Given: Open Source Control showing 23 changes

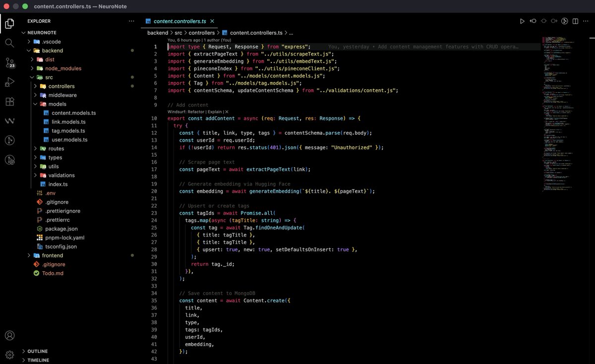Looking at the screenshot, I should point(9,62).
